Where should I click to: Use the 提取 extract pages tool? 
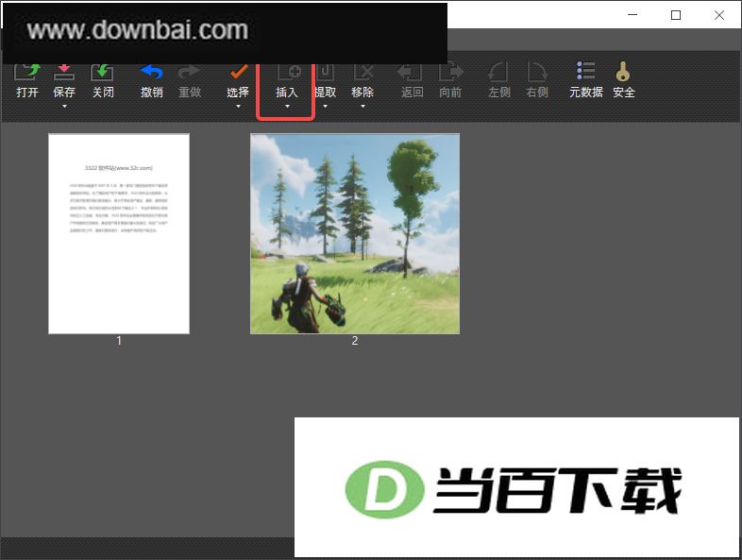(326, 81)
